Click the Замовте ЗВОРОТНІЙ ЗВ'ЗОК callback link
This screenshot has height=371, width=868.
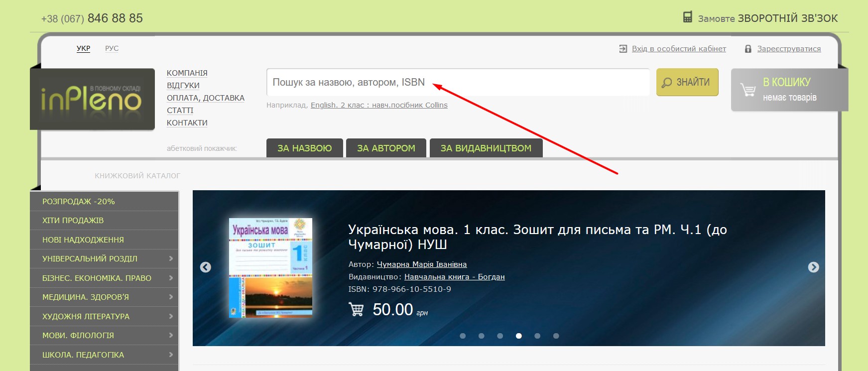[x=768, y=18]
